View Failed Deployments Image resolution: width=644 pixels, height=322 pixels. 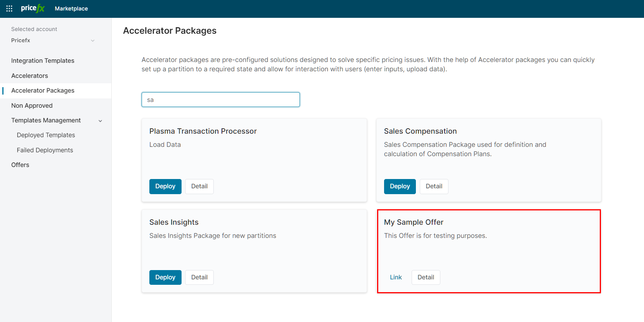coord(45,150)
